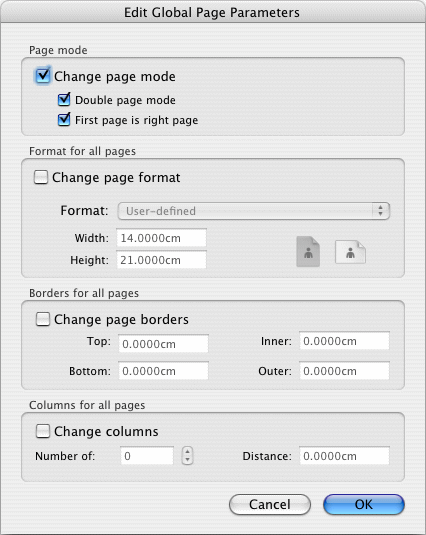Select the landscape orientation icon
The width and height of the screenshot is (426, 535).
pyautogui.click(x=351, y=252)
